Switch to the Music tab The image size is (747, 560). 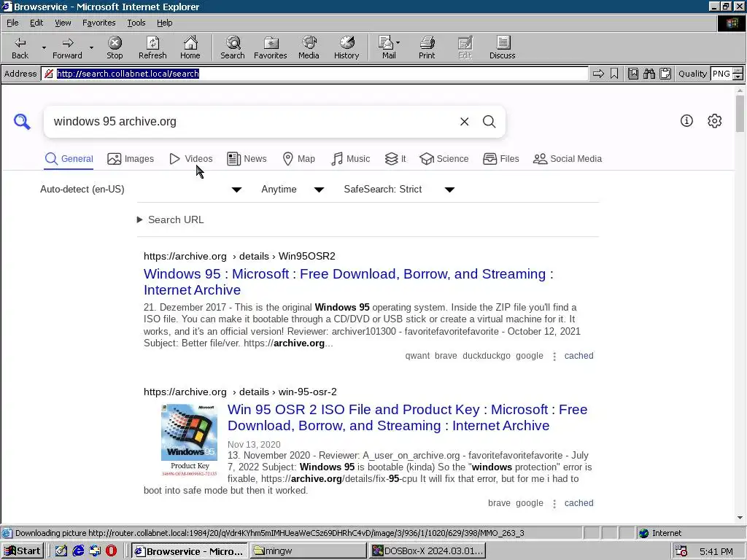pos(351,158)
